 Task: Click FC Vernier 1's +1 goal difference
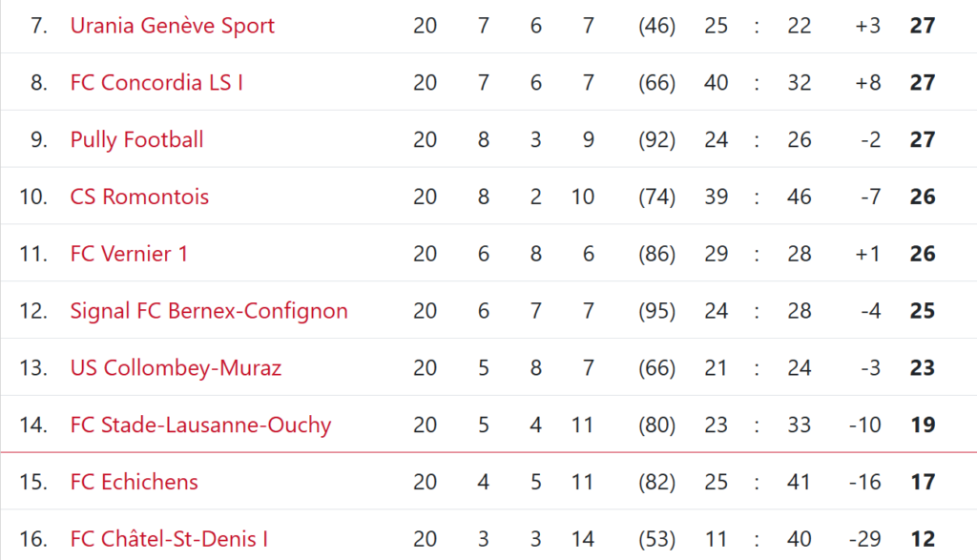(867, 254)
